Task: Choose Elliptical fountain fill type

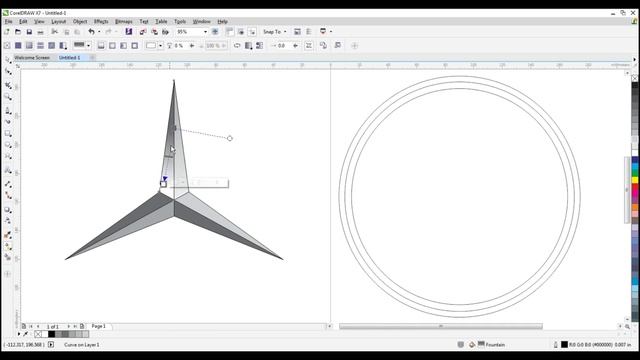Action: click(112, 46)
